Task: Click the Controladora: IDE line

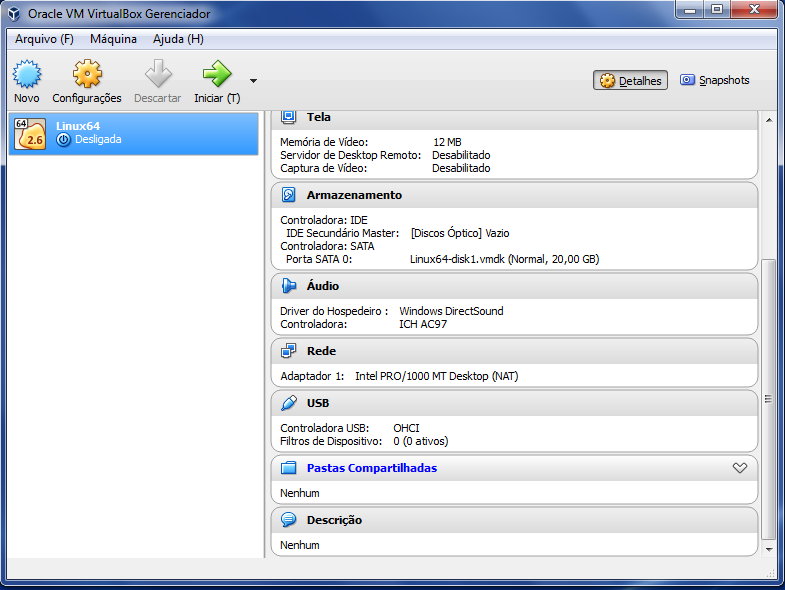Action: tap(323, 220)
